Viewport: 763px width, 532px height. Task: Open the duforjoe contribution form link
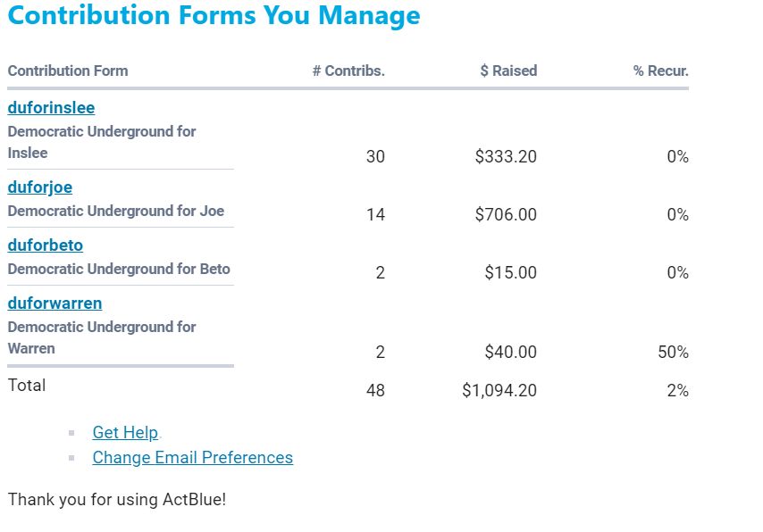point(40,187)
